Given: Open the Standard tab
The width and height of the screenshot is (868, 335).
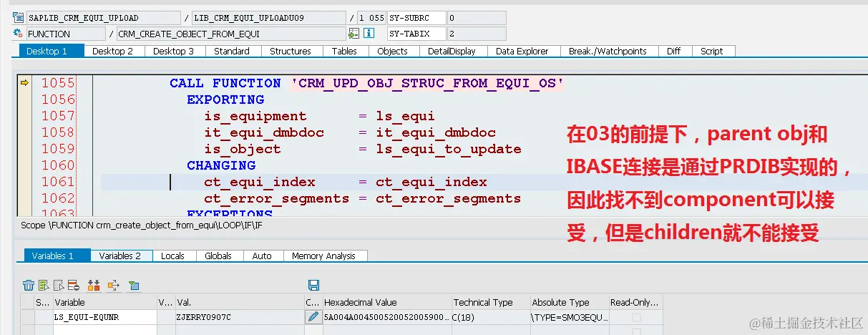Looking at the screenshot, I should coord(232,51).
